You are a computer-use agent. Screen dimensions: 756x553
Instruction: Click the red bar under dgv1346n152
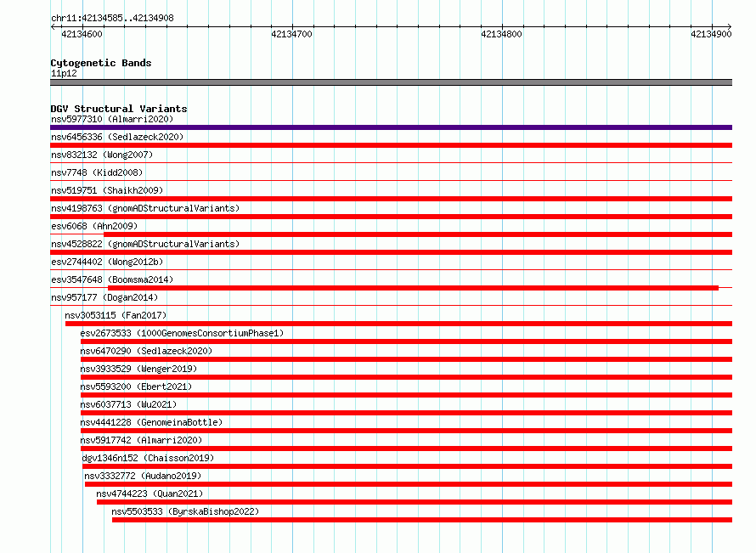pos(408,466)
